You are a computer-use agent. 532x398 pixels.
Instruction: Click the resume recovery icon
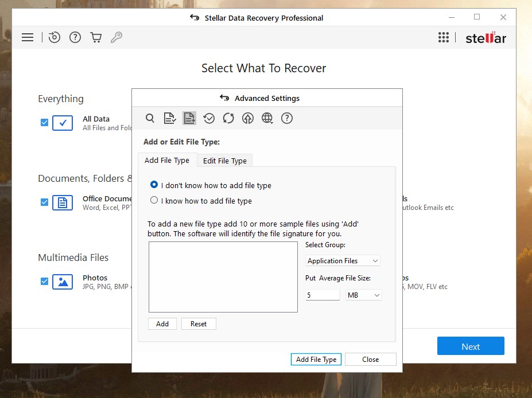pyautogui.click(x=55, y=37)
